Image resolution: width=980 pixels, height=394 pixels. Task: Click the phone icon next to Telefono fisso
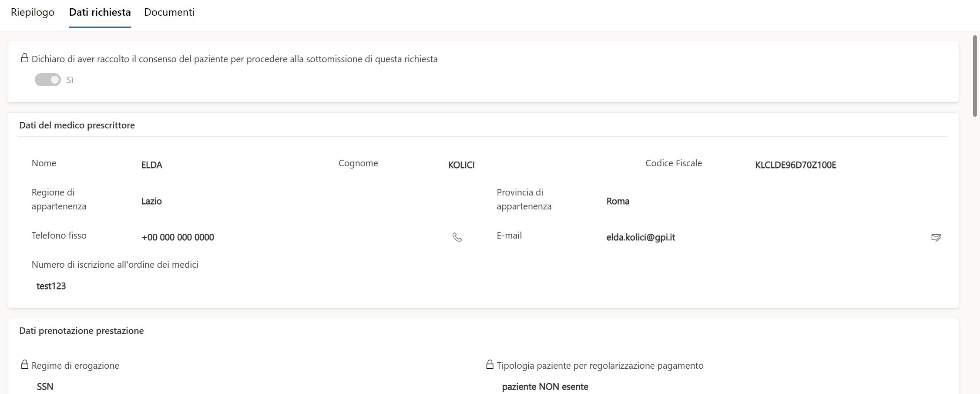coord(457,237)
